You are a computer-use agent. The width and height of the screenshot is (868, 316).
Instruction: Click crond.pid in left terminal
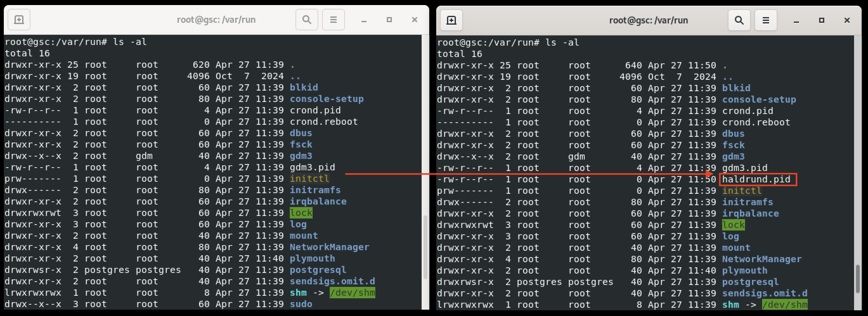click(x=315, y=111)
